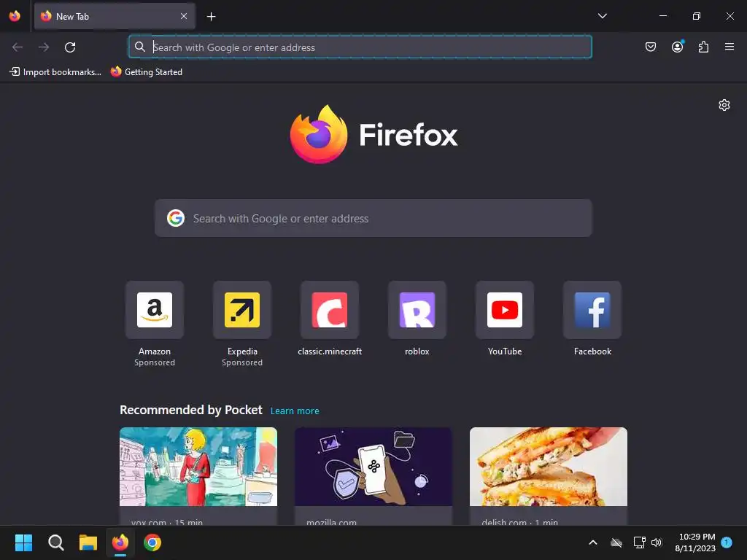The image size is (747, 560).
Task: Open the delish.com sandwich story thumbnail
Action: coord(549,467)
